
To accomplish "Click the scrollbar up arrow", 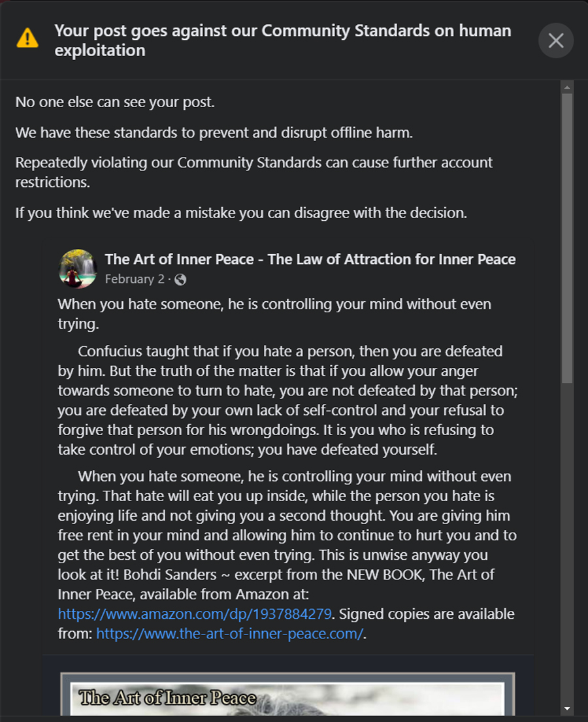I will pos(567,87).
